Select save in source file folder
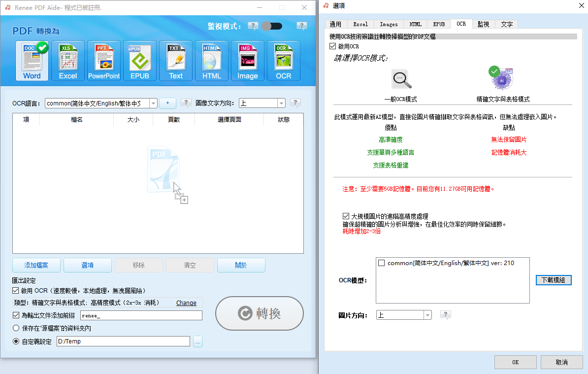Viewport: 588px width, 374px height. point(16,328)
